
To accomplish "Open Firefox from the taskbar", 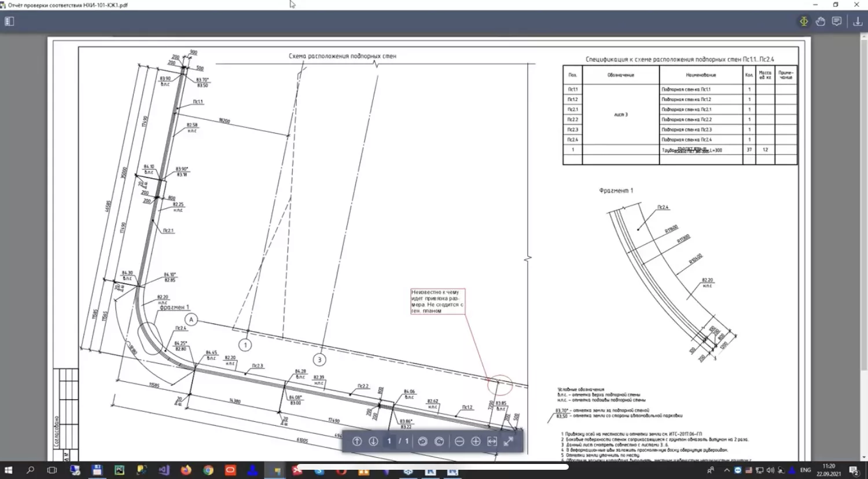I will click(x=186, y=470).
